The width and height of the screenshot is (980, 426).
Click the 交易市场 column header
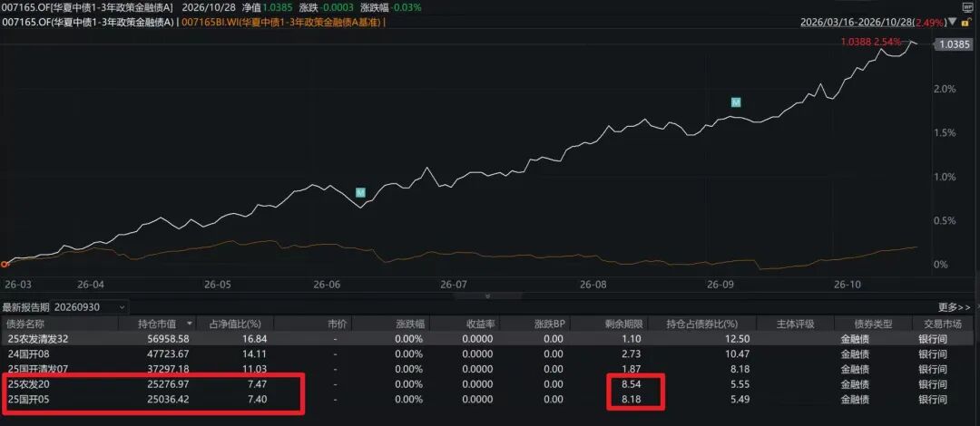click(x=945, y=324)
